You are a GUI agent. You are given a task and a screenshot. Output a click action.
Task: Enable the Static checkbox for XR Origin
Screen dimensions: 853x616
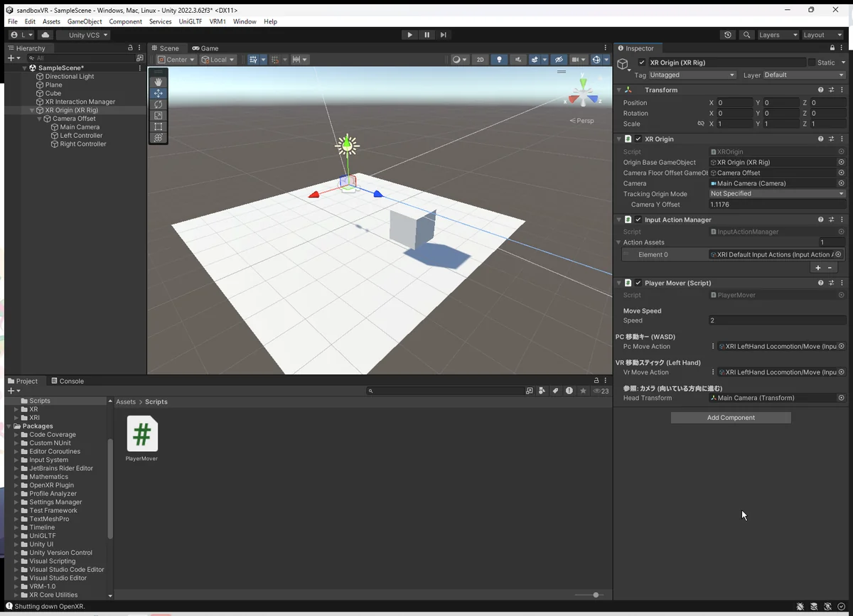pyautogui.click(x=812, y=63)
